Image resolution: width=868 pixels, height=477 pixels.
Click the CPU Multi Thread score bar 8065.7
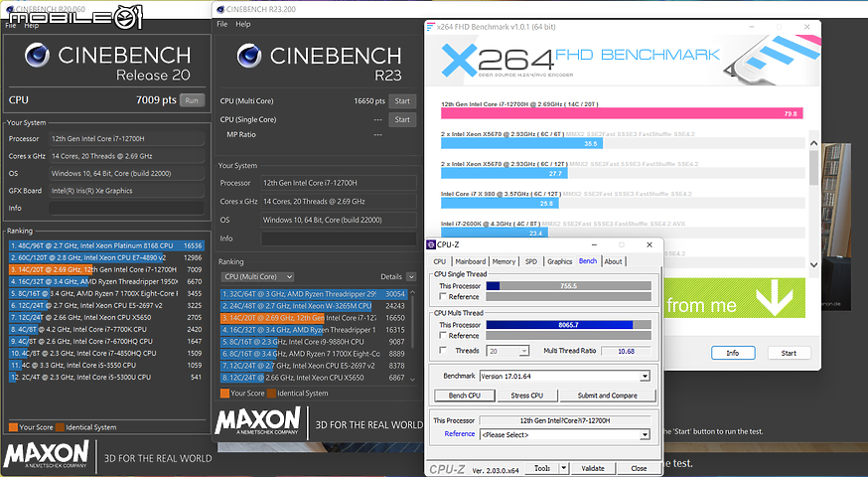(x=568, y=325)
